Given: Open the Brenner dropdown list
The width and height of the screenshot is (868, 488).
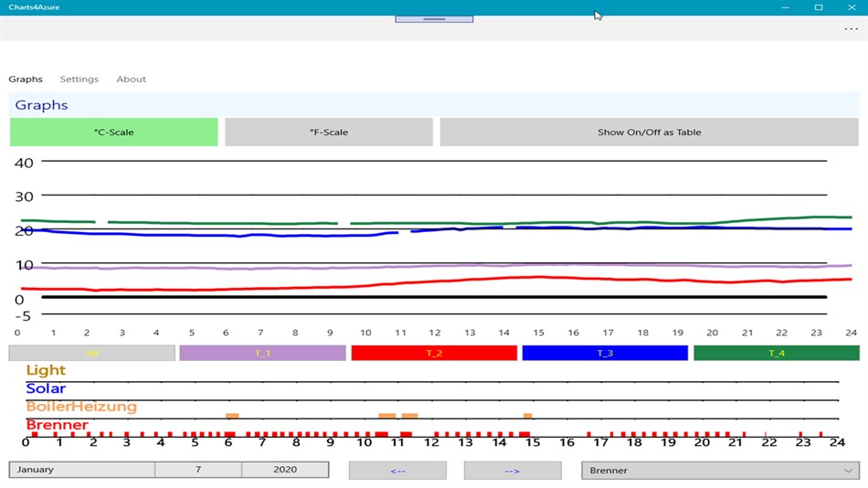Looking at the screenshot, I should click(720, 471).
